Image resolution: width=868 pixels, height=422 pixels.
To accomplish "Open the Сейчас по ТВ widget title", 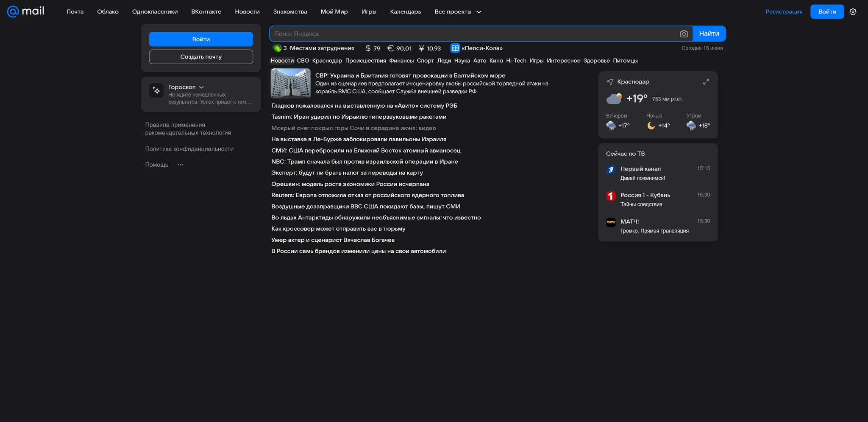I will 625,154.
